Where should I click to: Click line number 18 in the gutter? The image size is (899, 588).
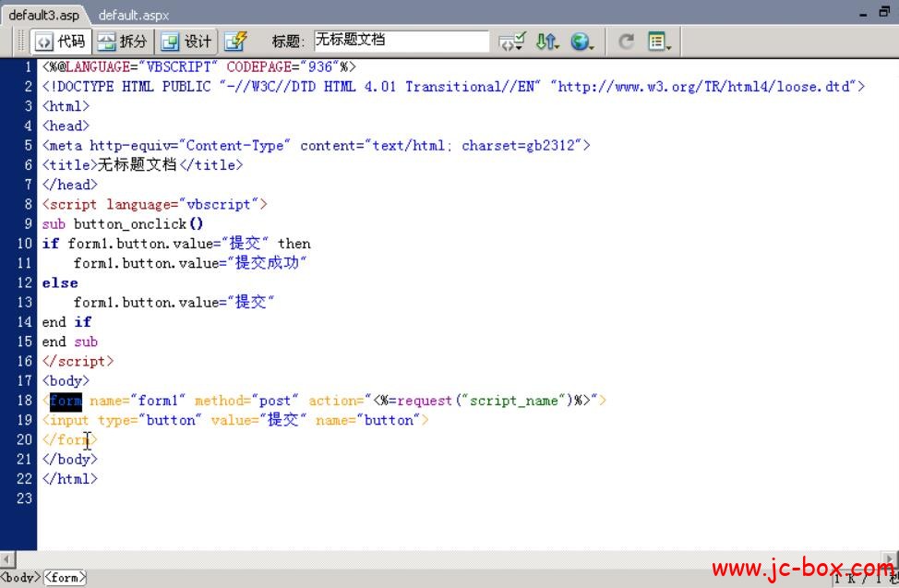tap(24, 401)
